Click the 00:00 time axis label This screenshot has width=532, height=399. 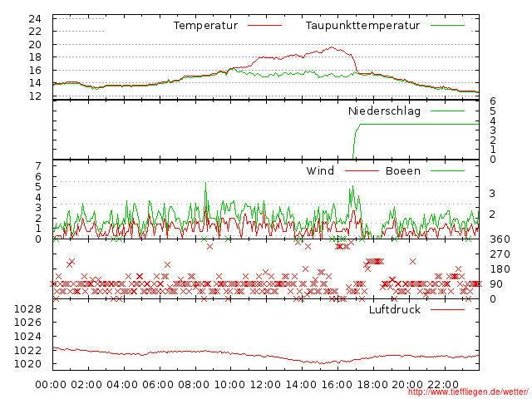click(51, 385)
